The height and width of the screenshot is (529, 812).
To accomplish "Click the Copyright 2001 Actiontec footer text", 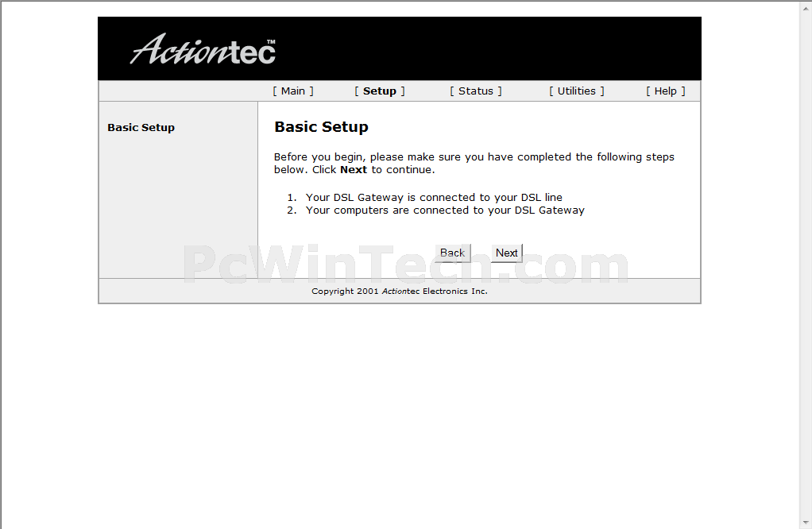I will [x=400, y=291].
